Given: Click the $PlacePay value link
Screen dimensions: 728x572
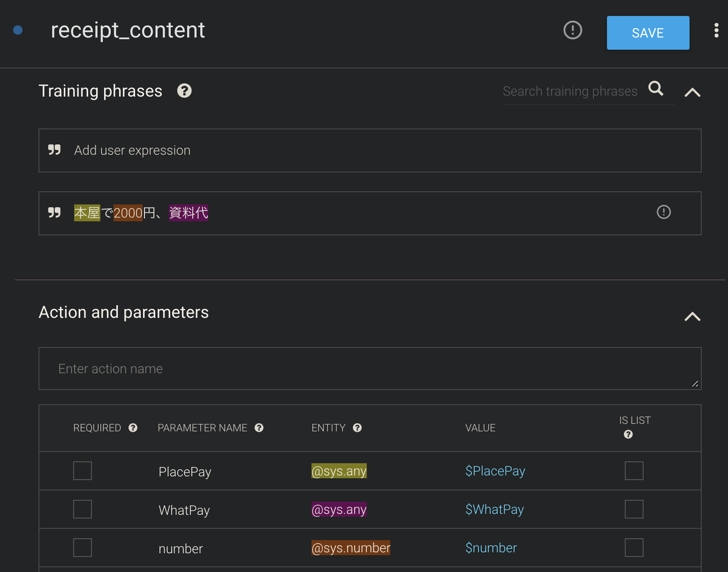Looking at the screenshot, I should [495, 471].
